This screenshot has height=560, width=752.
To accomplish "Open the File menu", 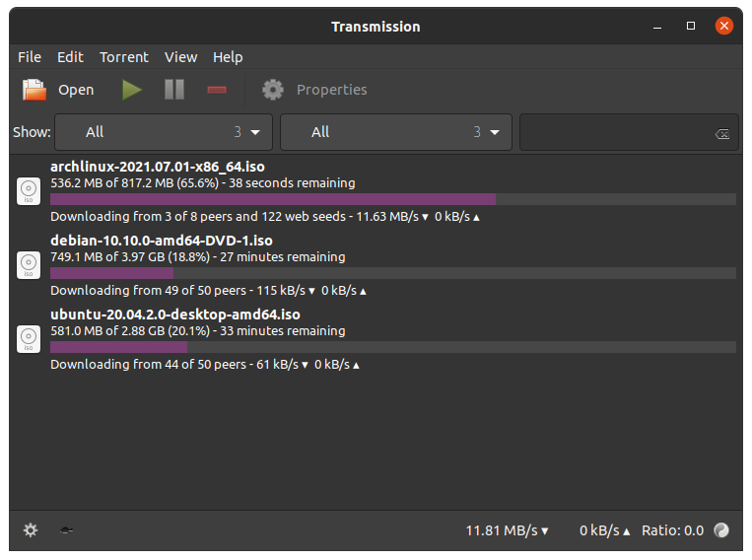I will click(x=30, y=57).
